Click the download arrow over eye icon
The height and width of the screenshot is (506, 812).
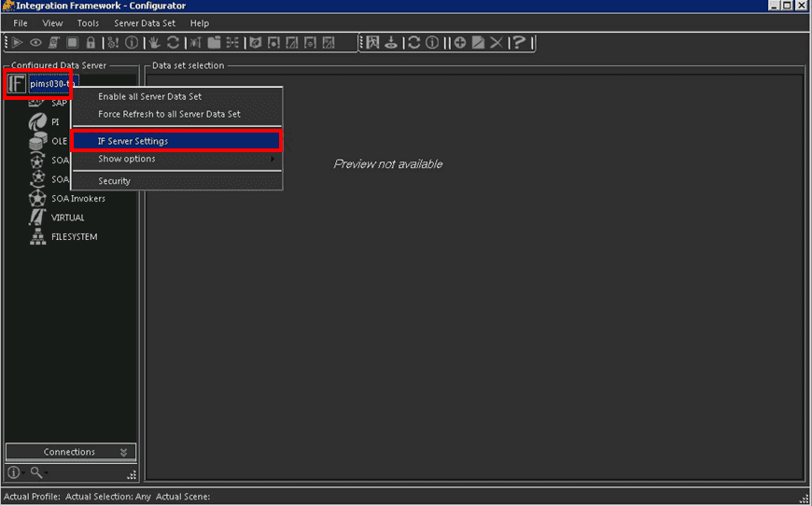coord(391,42)
